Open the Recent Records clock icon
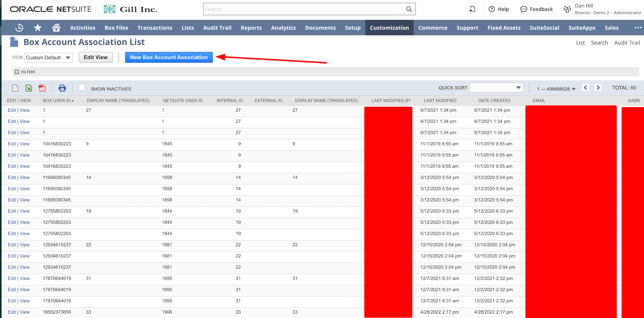The width and height of the screenshot is (644, 318). pyautogui.click(x=19, y=27)
